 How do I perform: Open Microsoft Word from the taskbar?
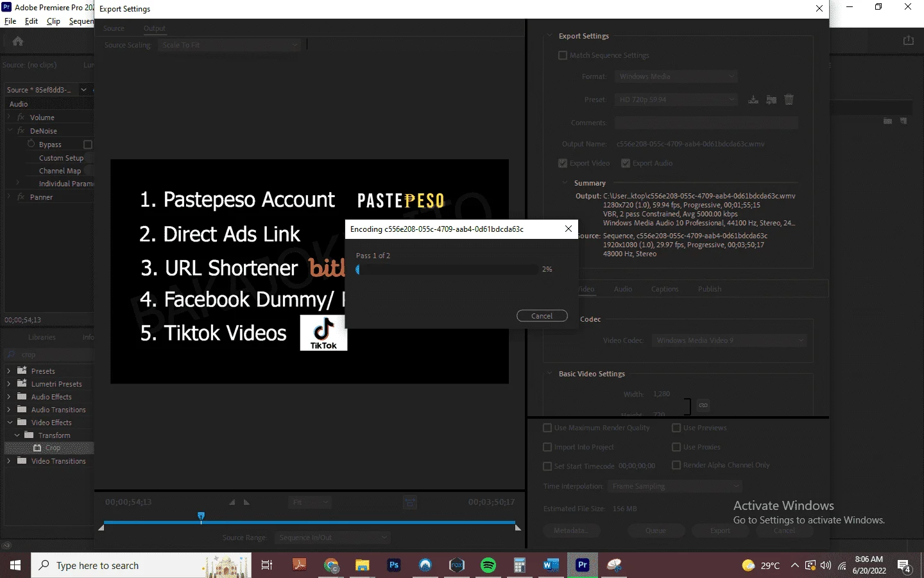(551, 565)
